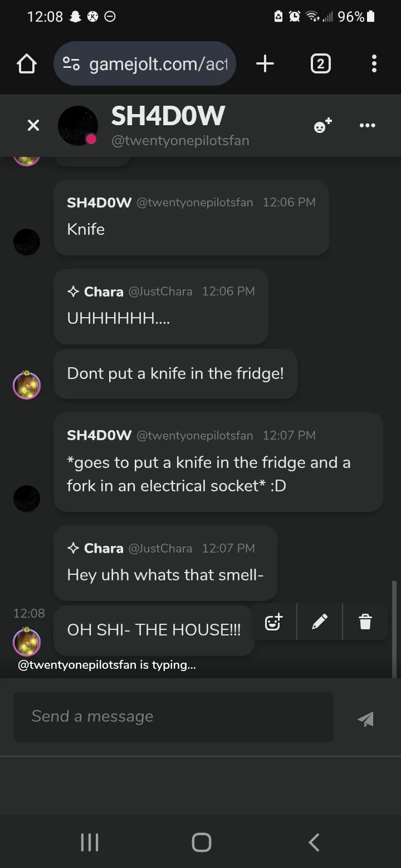Tap the browser home icon
Viewport: 401px width, 868px height.
[27, 63]
